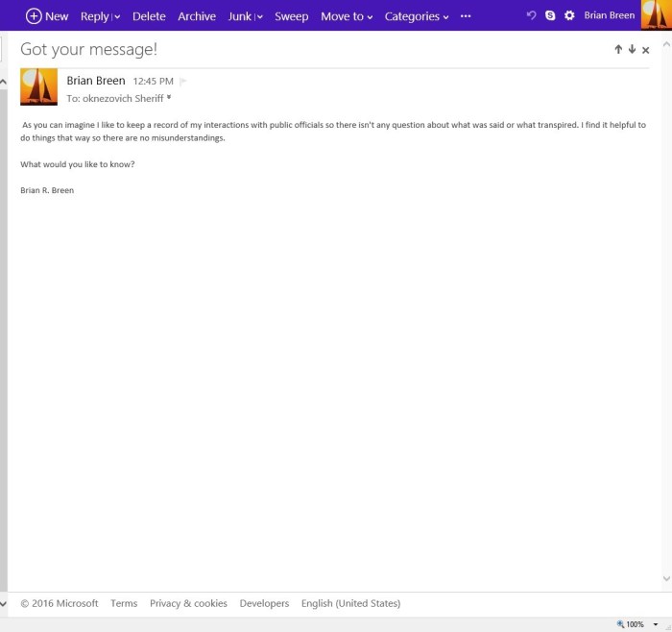Expand the Reply dropdown arrow
672x632 pixels.
pos(116,17)
